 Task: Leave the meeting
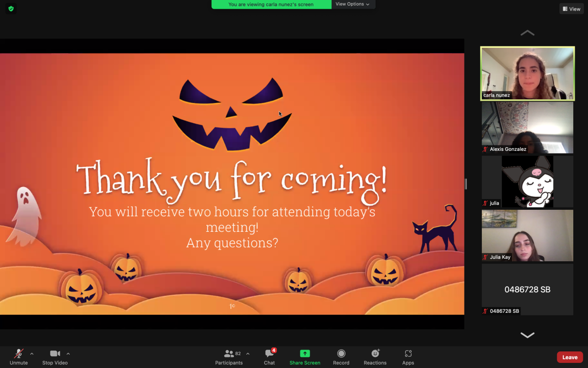570,357
